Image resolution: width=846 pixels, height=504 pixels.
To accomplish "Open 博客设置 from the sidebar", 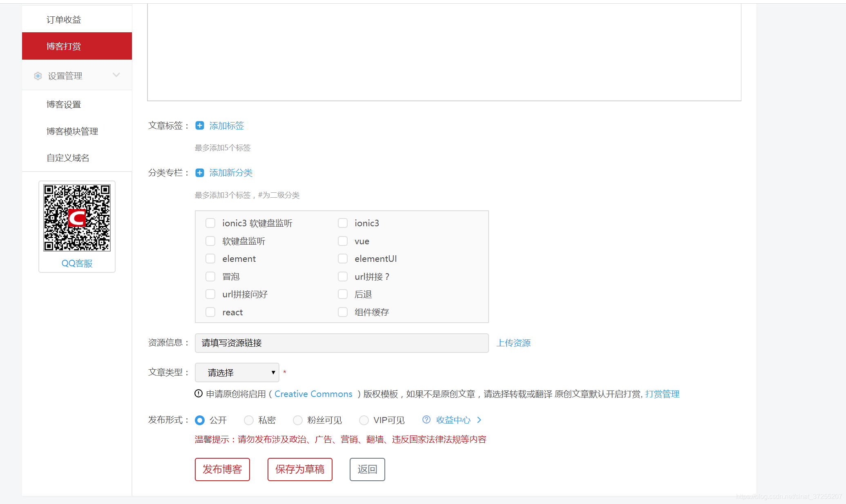I will click(x=63, y=104).
